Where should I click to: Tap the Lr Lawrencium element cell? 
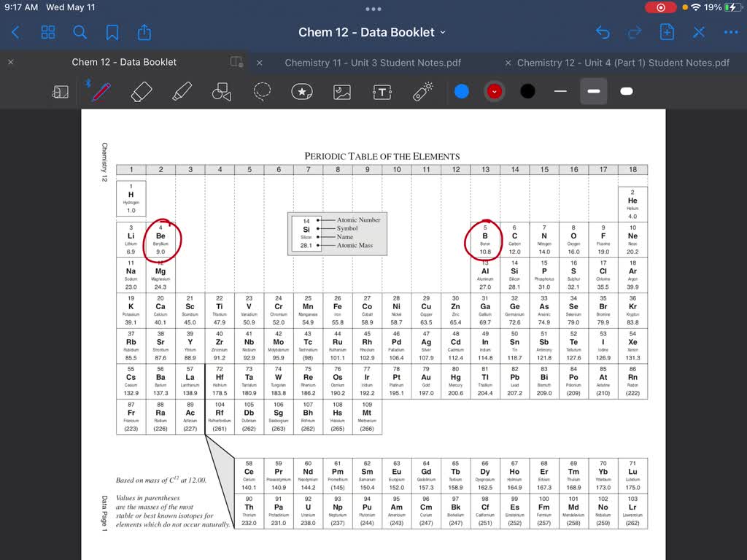632,511
